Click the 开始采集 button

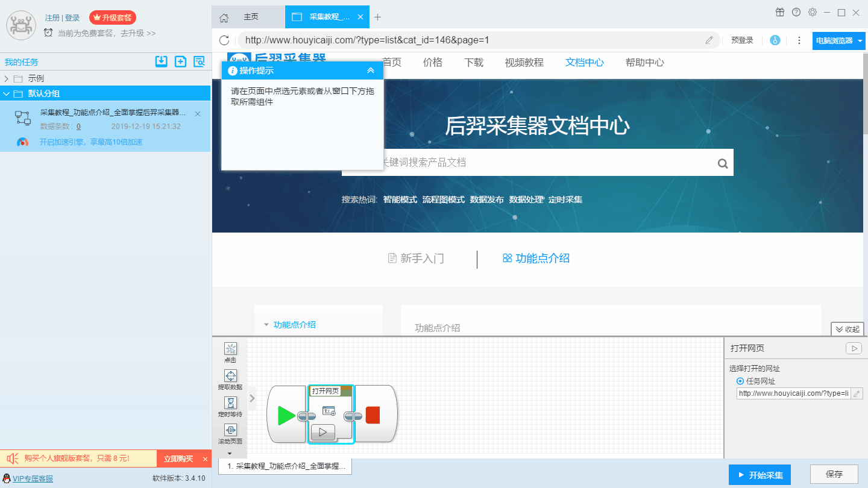click(760, 475)
